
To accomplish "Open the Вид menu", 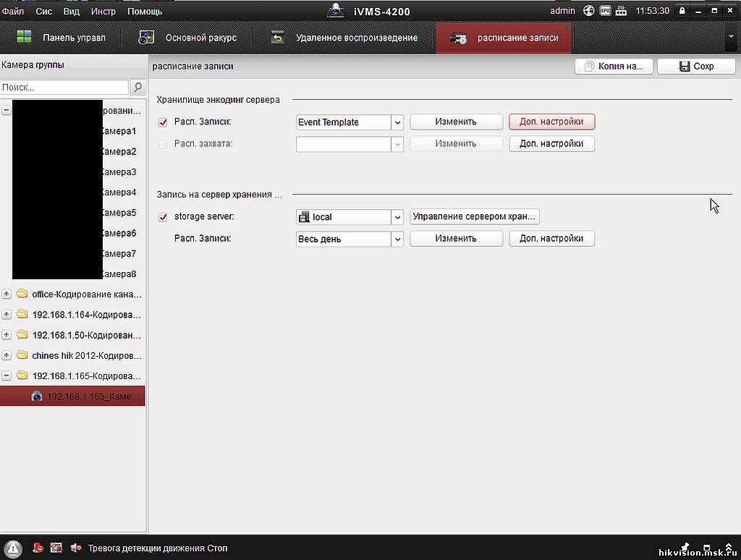I will click(72, 11).
